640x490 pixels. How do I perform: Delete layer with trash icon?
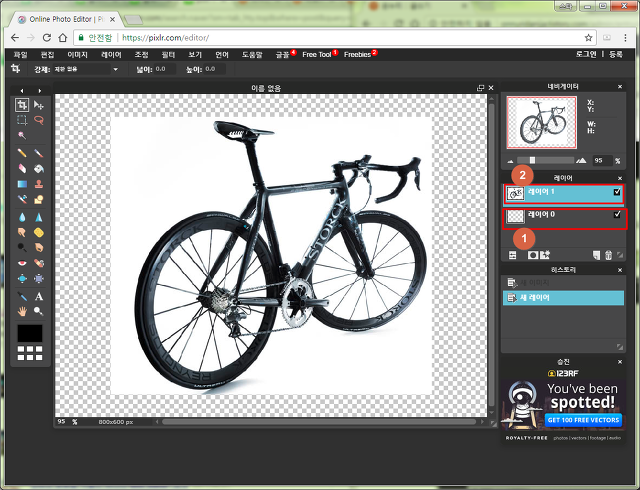tap(608, 255)
